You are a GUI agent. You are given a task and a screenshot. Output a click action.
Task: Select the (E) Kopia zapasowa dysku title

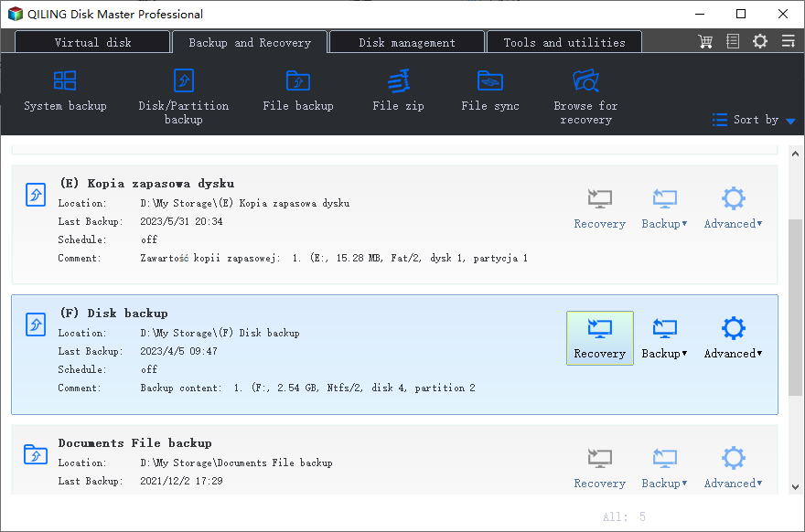147,184
